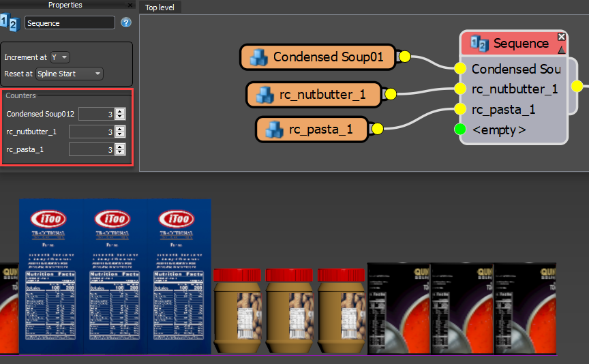Close the Sequence node with X
The height and width of the screenshot is (364, 589).
point(562,37)
